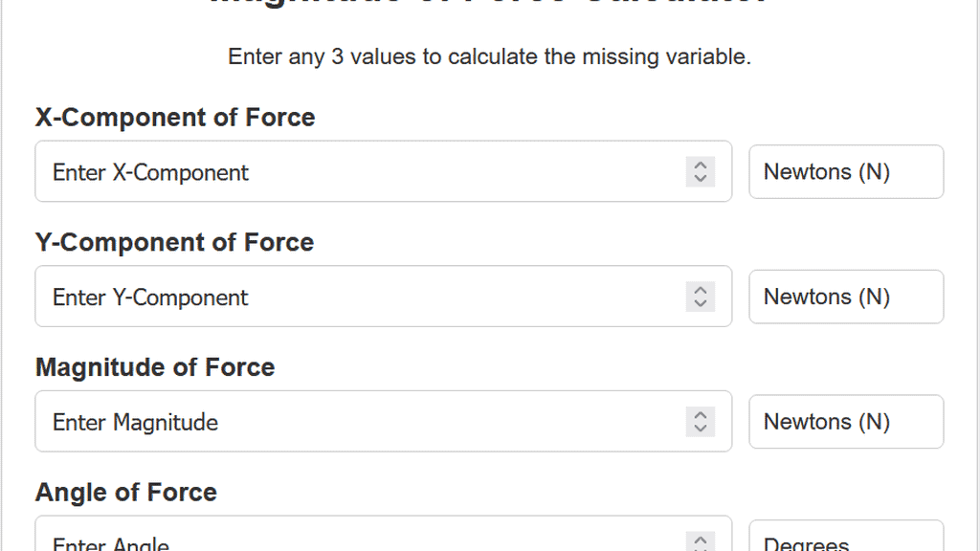Select the Y-Component of Force heading
This screenshot has height=551, width=980.
point(174,242)
